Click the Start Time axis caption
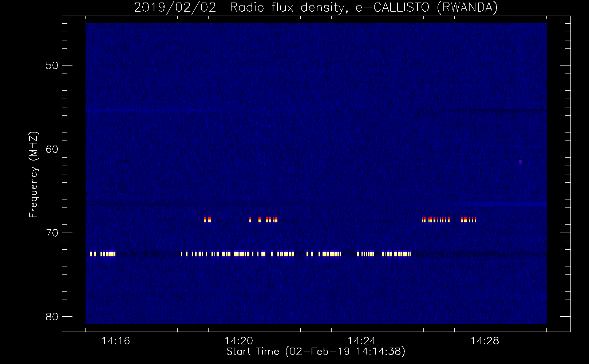The image size is (589, 364). pyautogui.click(x=316, y=352)
